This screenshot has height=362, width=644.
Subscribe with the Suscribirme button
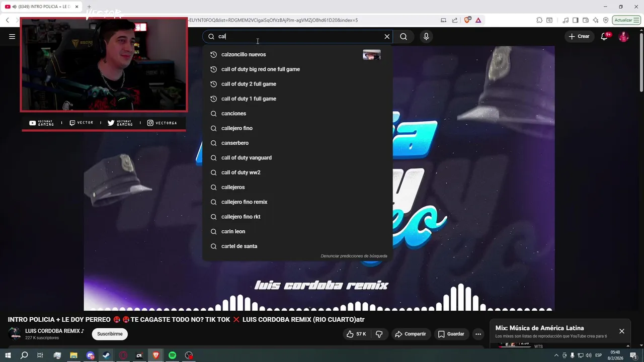click(110, 334)
